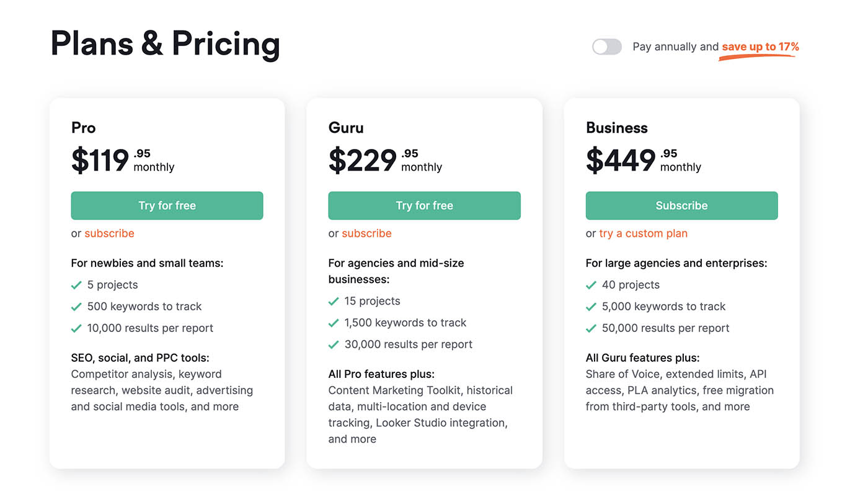
Task: Click the checkmark next to 30,000 results per report
Action: click(334, 344)
